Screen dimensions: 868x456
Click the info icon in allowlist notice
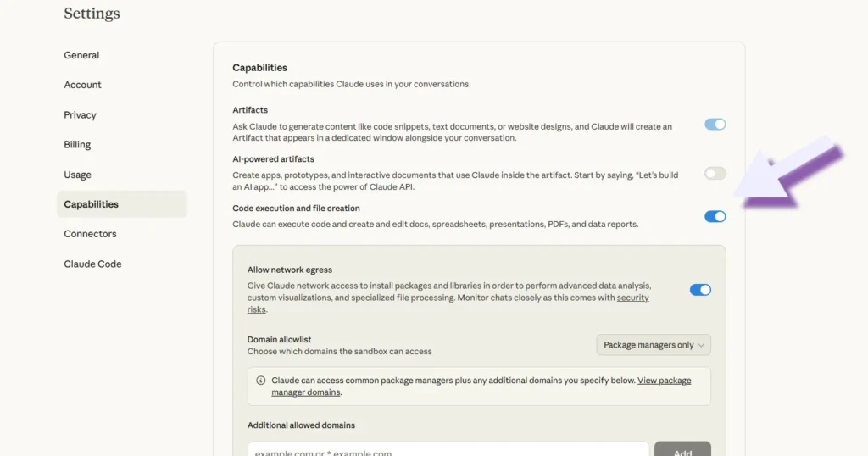(261, 381)
